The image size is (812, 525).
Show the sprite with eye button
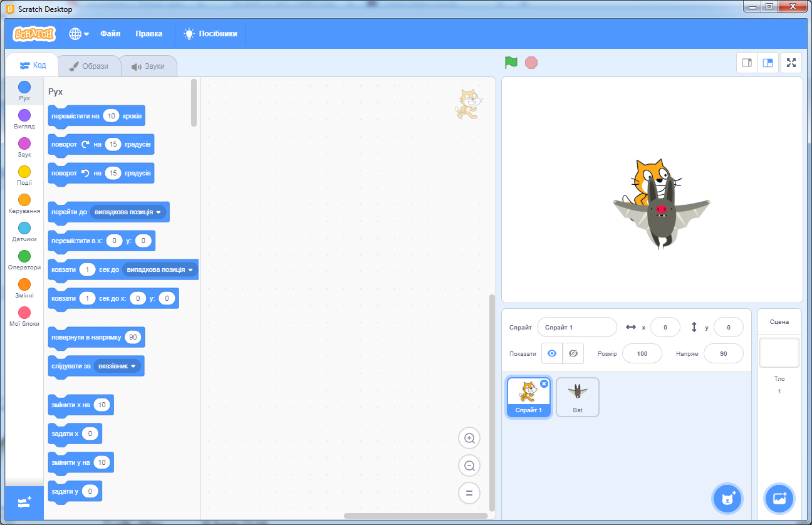click(x=552, y=353)
